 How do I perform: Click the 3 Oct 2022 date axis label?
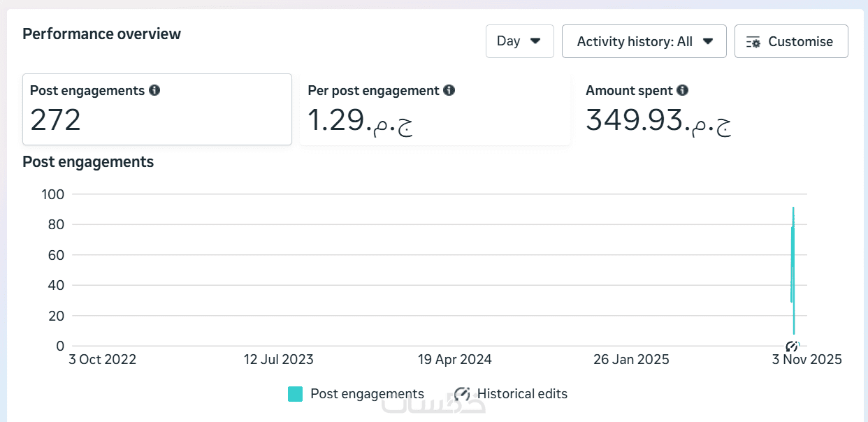pos(102,360)
